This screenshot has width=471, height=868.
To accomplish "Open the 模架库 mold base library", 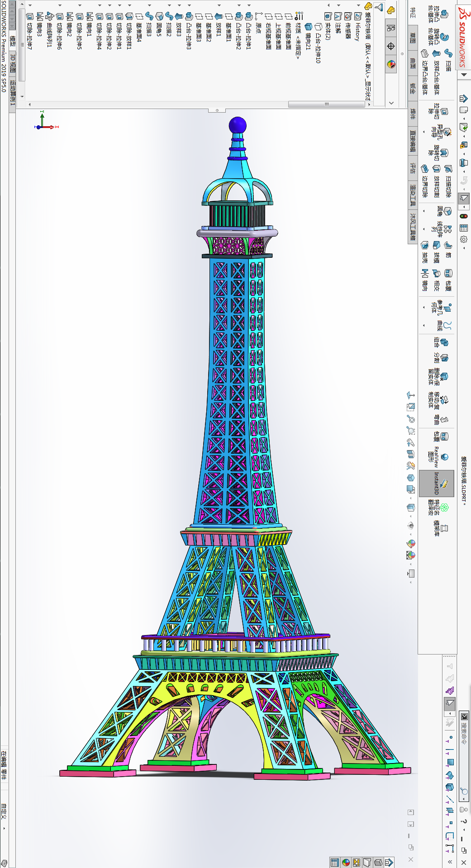I will tap(441, 528).
